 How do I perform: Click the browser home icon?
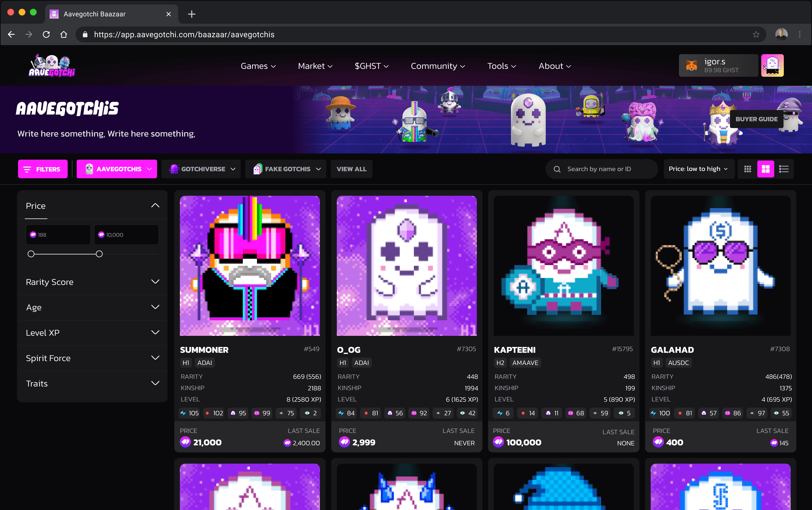click(64, 34)
